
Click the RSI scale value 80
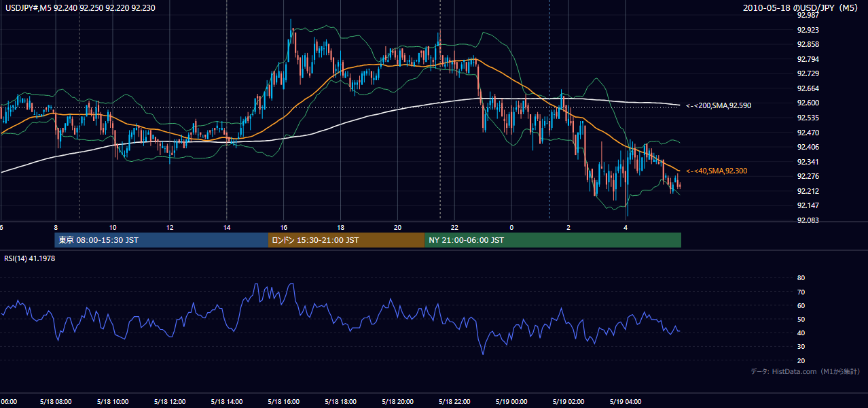[x=801, y=278]
